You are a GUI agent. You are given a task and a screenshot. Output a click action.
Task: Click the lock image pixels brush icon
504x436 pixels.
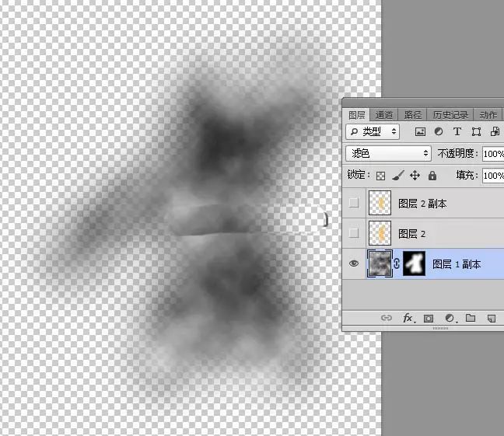point(398,176)
